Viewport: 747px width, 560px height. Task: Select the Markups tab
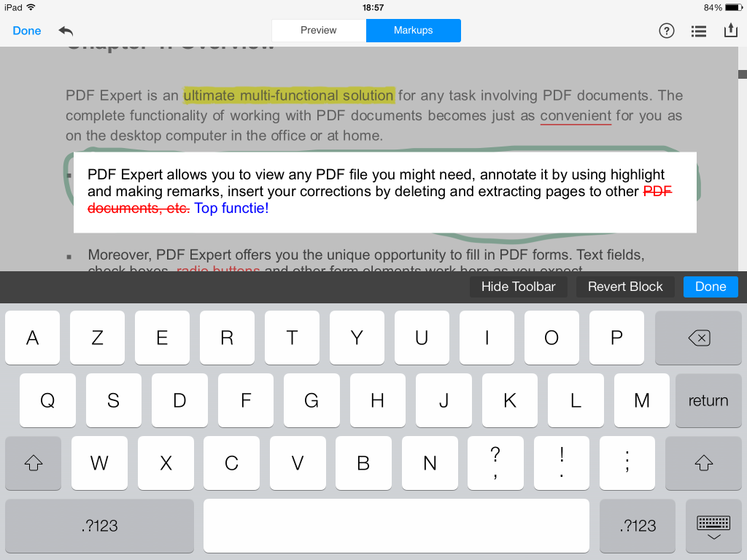413,31
